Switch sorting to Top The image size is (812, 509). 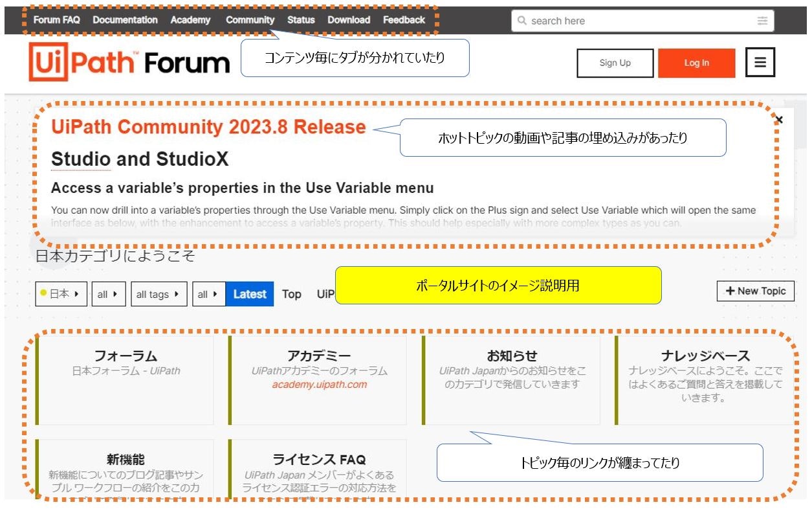(291, 294)
